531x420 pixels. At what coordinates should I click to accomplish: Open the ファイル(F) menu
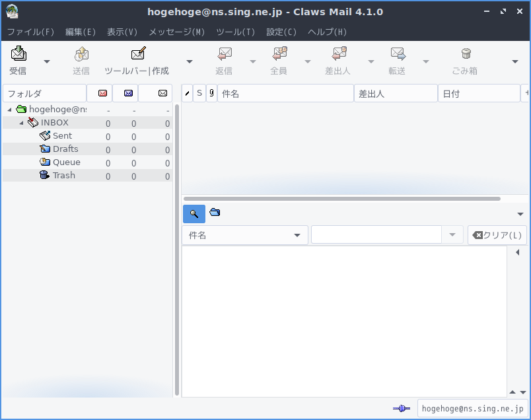tap(30, 32)
